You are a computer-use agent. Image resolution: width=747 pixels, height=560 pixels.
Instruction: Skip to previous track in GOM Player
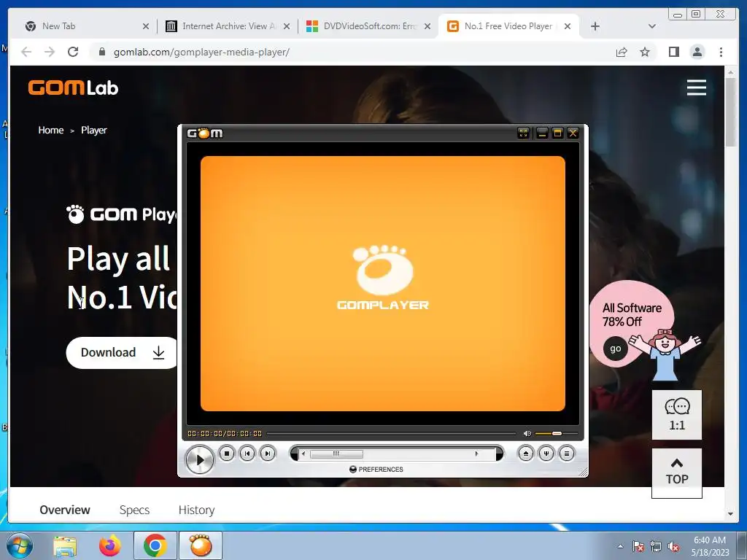(x=247, y=454)
